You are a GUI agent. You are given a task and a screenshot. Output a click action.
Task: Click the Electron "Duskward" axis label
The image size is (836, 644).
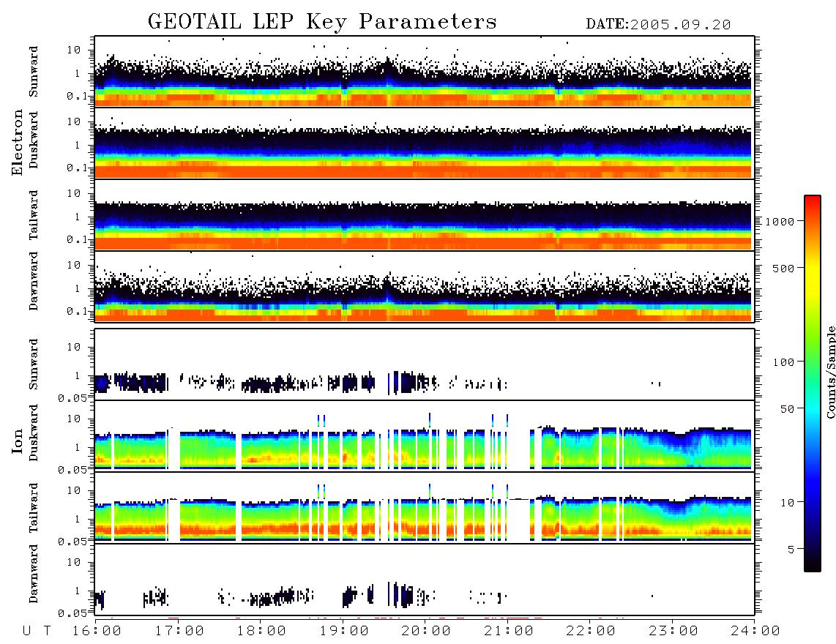(34, 141)
